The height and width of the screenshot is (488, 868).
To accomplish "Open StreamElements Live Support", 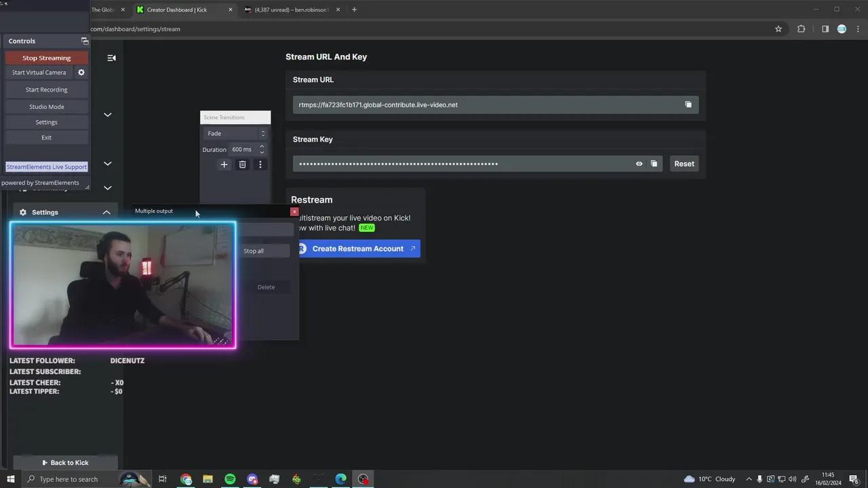I will coord(47,167).
